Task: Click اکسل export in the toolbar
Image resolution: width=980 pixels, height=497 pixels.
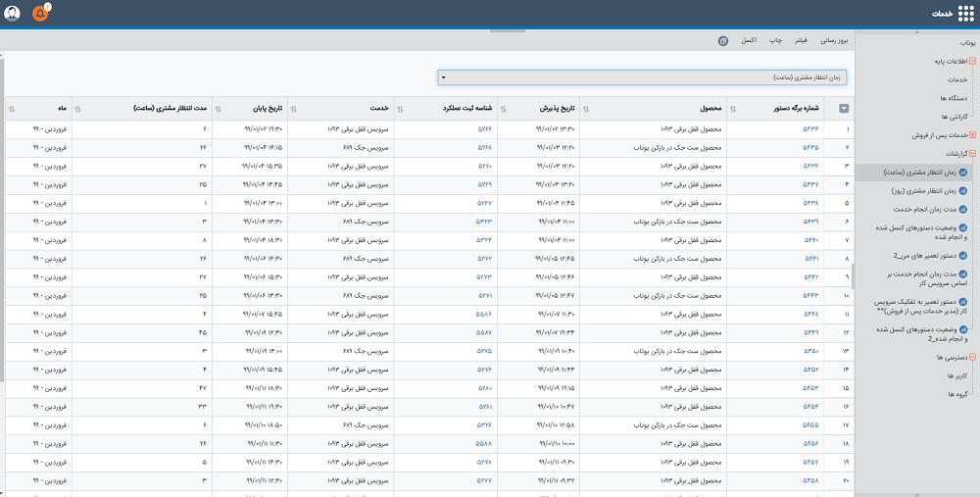Action: 749,40
